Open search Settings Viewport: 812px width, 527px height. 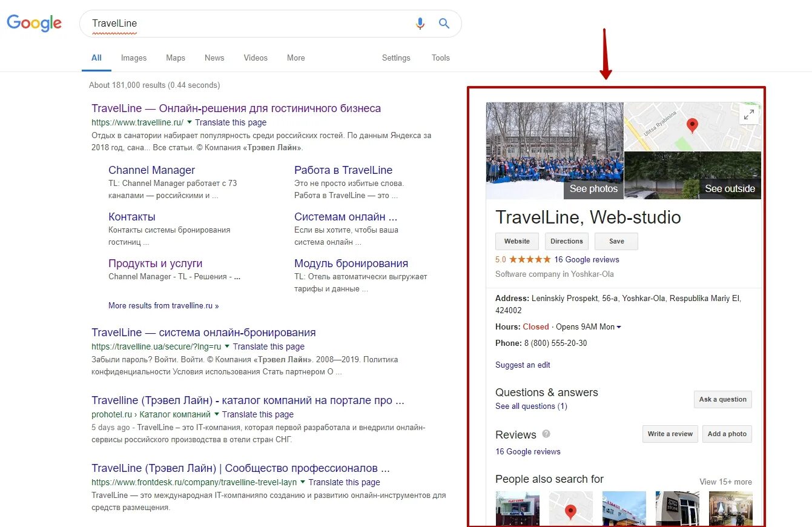pos(396,58)
